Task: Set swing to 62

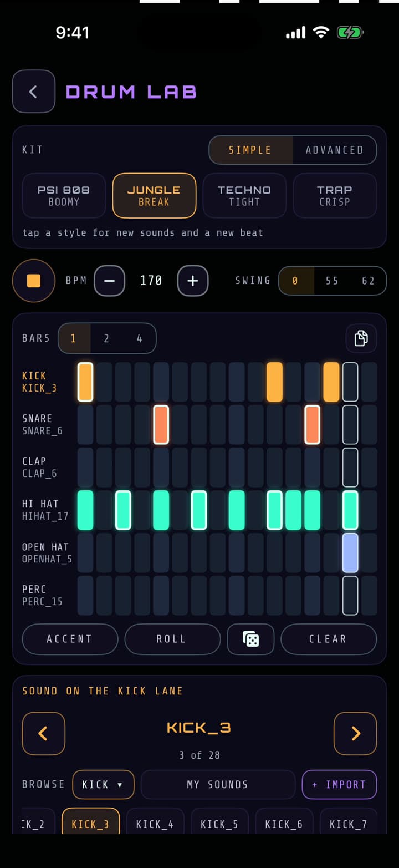Action: click(x=369, y=281)
